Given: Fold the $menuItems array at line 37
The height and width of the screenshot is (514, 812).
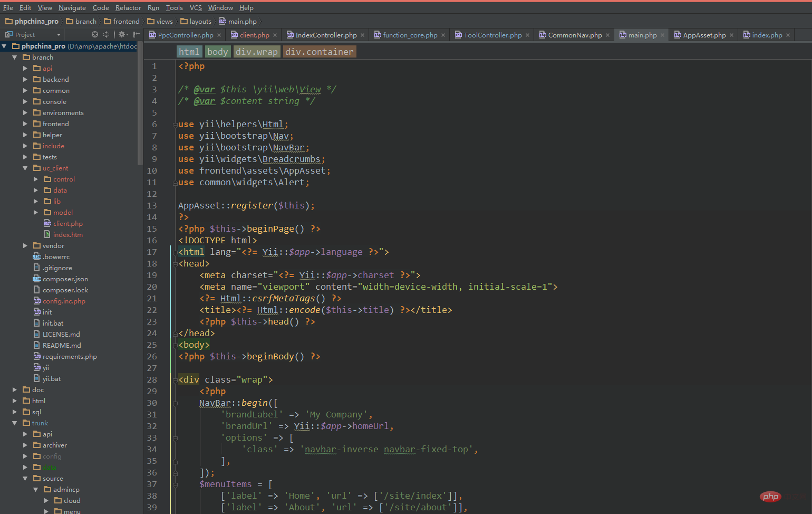Looking at the screenshot, I should pos(175,484).
